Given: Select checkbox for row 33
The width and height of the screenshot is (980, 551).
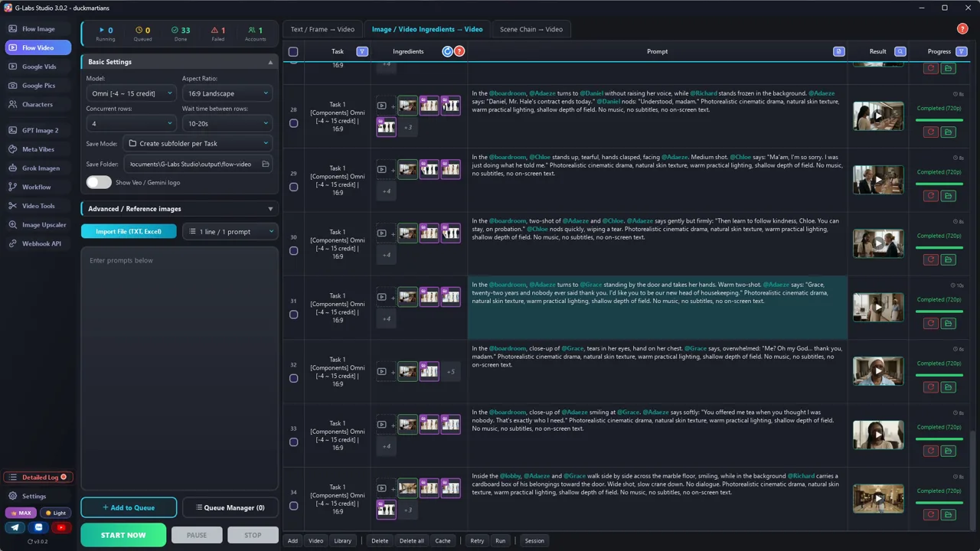Looking at the screenshot, I should [x=293, y=442].
